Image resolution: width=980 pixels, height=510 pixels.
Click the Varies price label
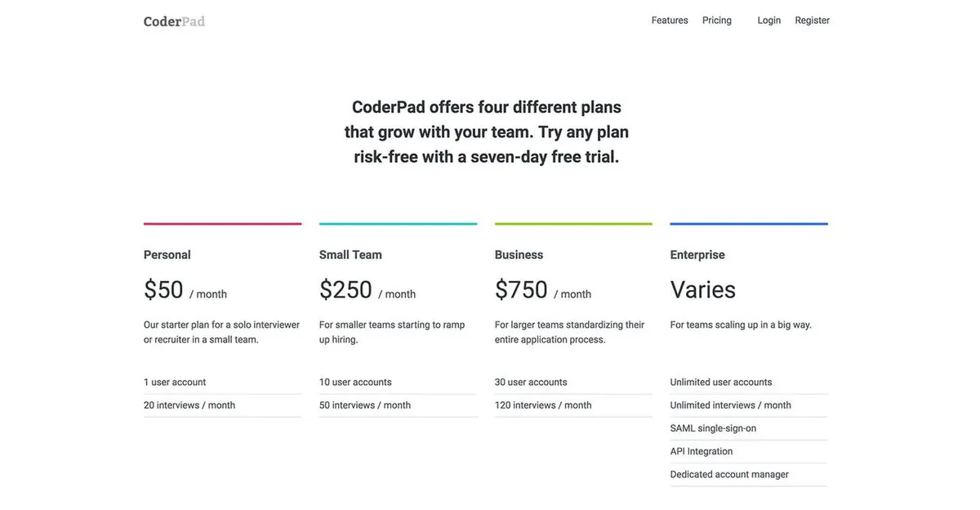[702, 289]
